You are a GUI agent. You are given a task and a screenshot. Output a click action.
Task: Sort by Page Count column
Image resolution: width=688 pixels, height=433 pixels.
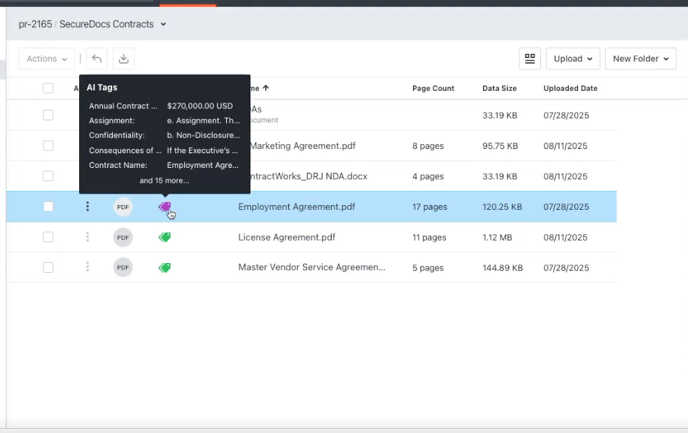pos(433,88)
